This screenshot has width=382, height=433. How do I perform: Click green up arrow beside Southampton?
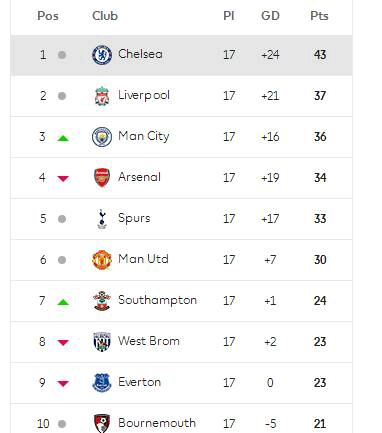(63, 302)
